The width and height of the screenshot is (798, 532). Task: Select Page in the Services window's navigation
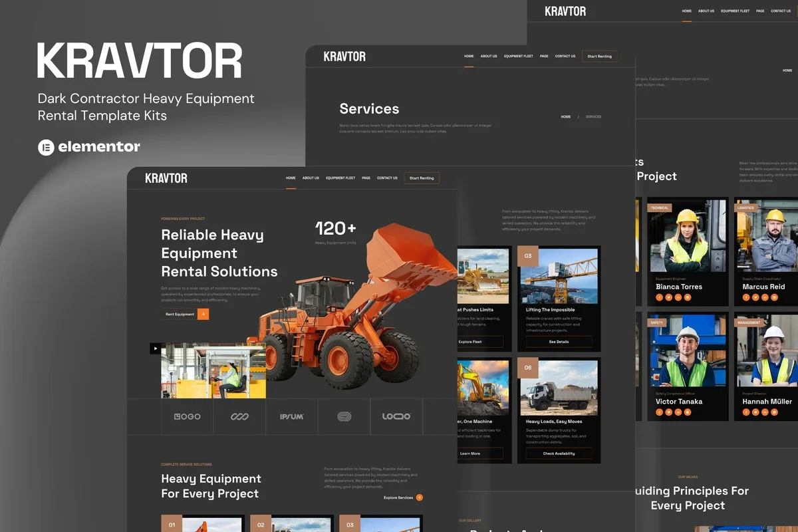tap(544, 57)
